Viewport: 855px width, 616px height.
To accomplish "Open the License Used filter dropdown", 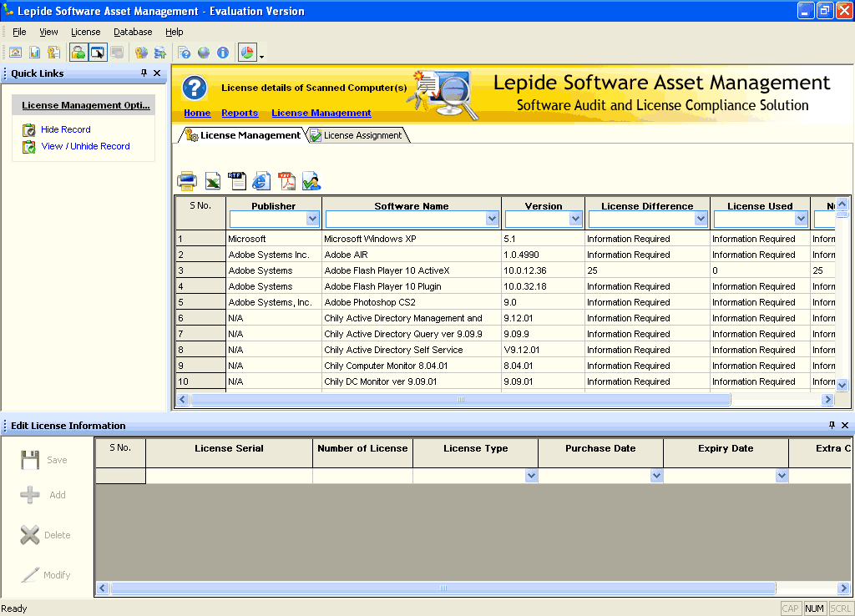I will click(801, 220).
